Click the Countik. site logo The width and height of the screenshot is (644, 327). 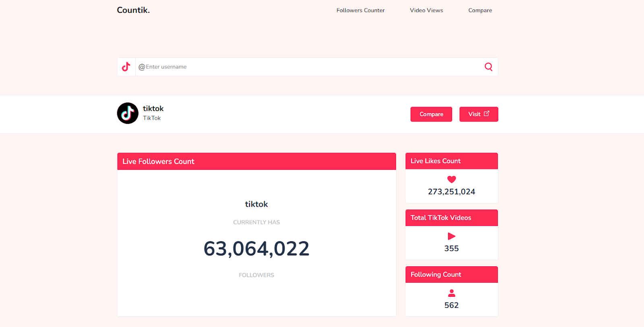pyautogui.click(x=133, y=10)
